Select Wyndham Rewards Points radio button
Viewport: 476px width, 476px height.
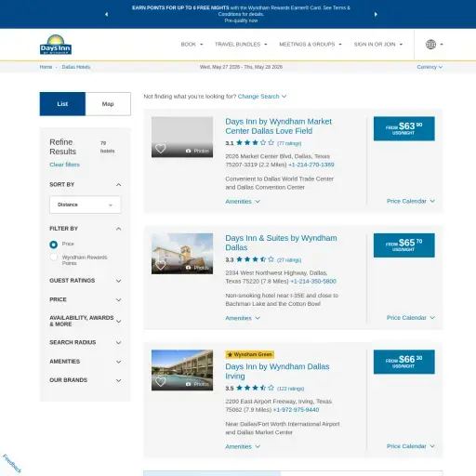click(x=54, y=257)
